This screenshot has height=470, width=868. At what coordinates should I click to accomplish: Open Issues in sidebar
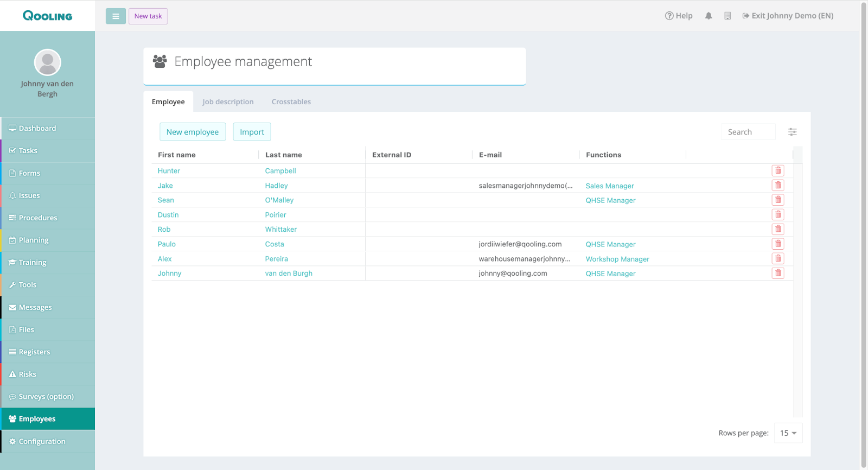pos(48,195)
